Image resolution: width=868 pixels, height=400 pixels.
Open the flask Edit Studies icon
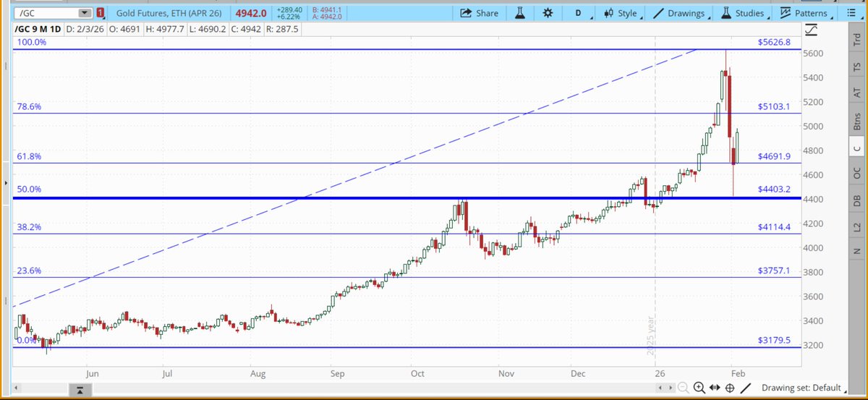(x=519, y=13)
